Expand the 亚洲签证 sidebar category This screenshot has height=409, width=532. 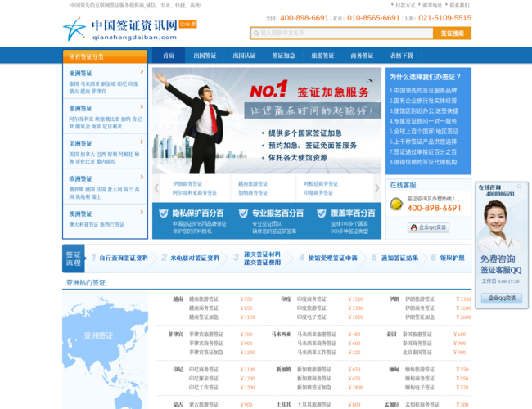tap(81, 74)
